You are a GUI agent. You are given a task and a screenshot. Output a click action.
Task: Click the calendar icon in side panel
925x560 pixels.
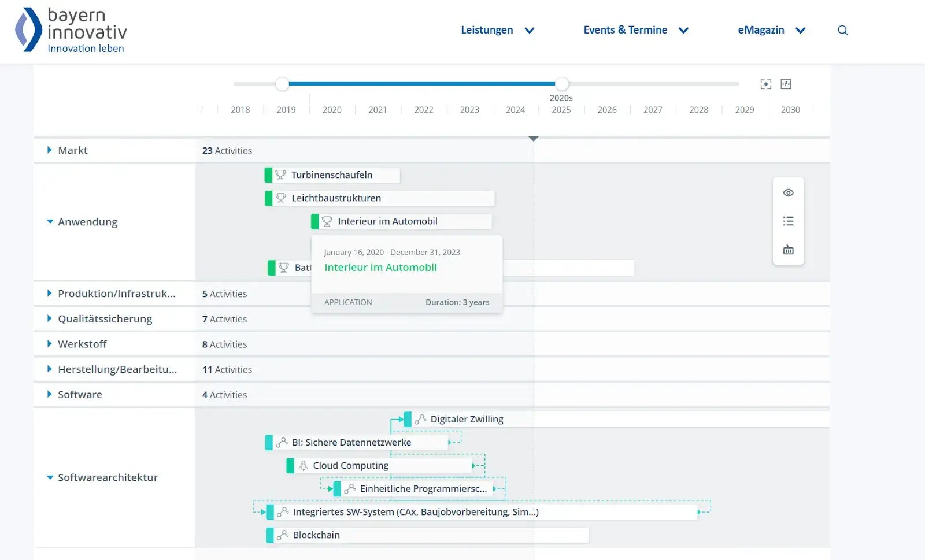788,250
